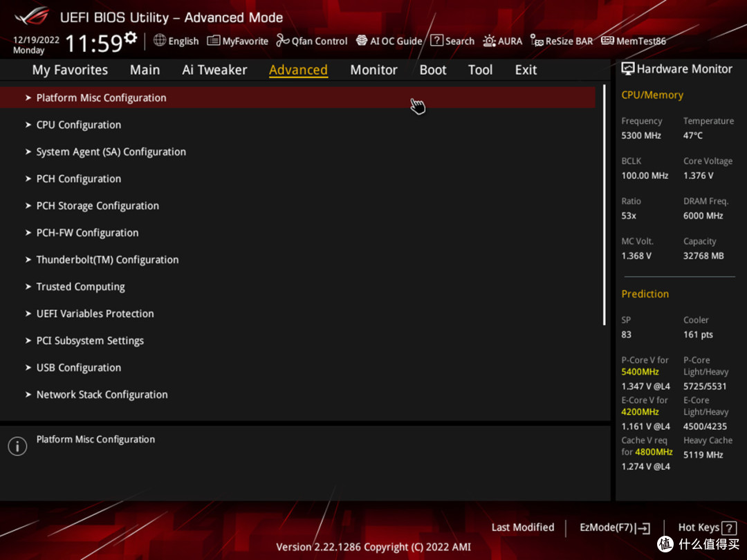The height and width of the screenshot is (560, 747).
Task: Open MyFavorite list icon
Action: coord(214,41)
